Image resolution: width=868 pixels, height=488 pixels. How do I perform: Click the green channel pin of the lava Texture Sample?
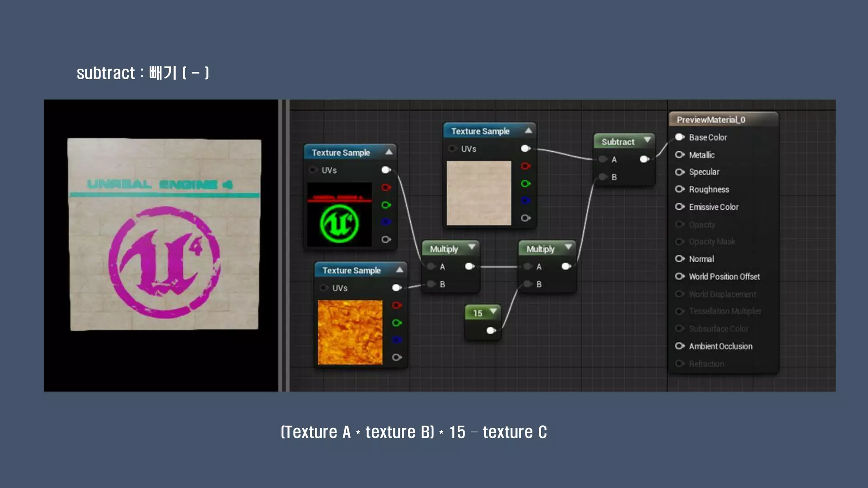point(397,323)
